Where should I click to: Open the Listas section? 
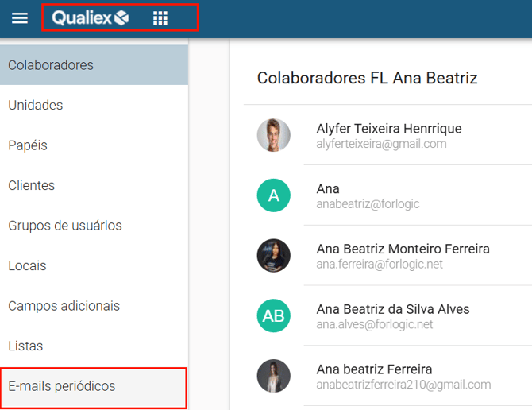click(25, 346)
